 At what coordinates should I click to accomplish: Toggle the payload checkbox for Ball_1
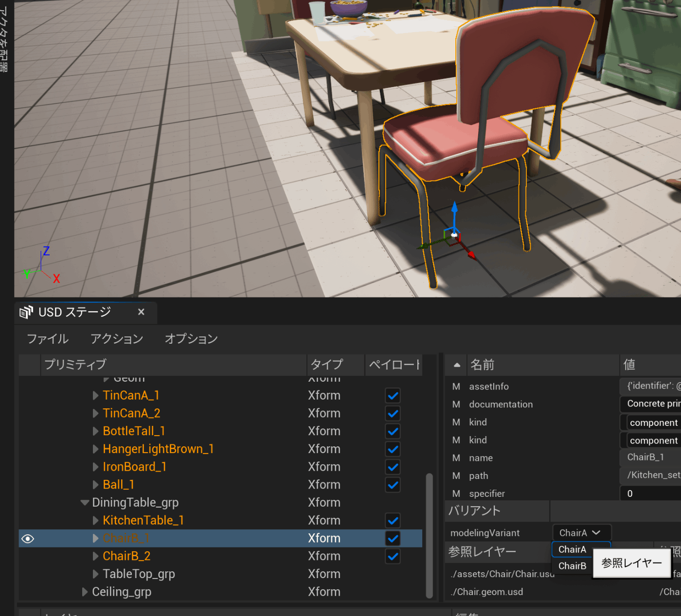[x=393, y=485]
